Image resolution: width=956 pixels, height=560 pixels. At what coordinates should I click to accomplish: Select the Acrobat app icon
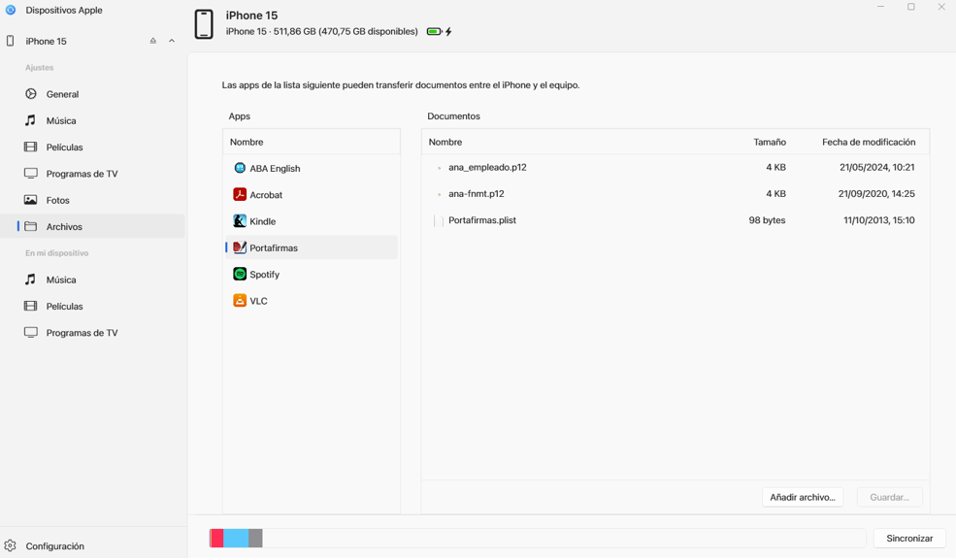click(x=240, y=194)
